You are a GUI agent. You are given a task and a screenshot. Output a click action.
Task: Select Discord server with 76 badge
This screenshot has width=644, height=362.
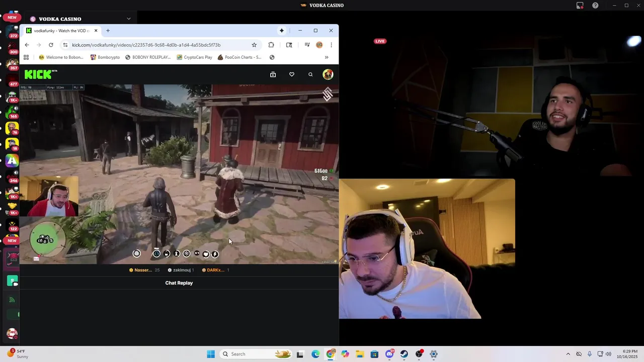[12, 128]
